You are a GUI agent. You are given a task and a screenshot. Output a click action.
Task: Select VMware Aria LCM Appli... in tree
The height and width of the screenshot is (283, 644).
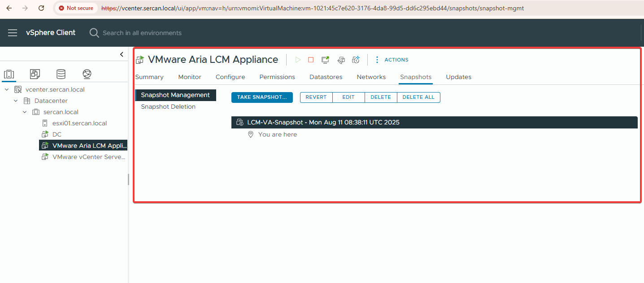[90, 146]
